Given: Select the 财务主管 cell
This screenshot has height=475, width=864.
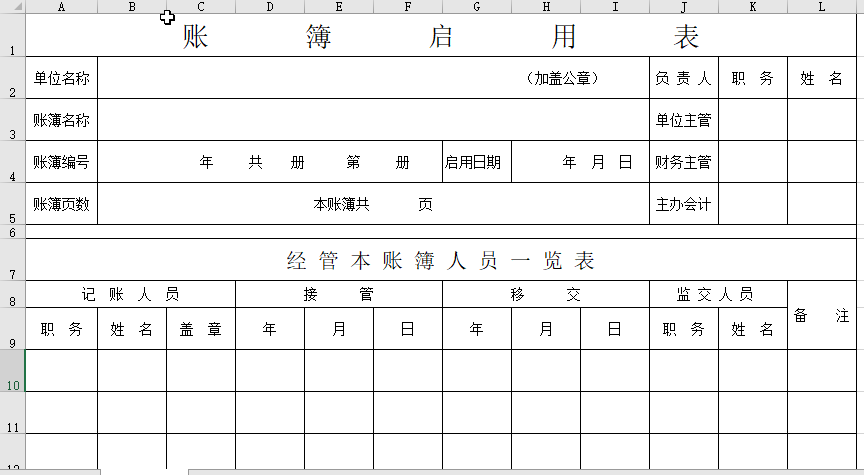Looking at the screenshot, I should (683, 162).
